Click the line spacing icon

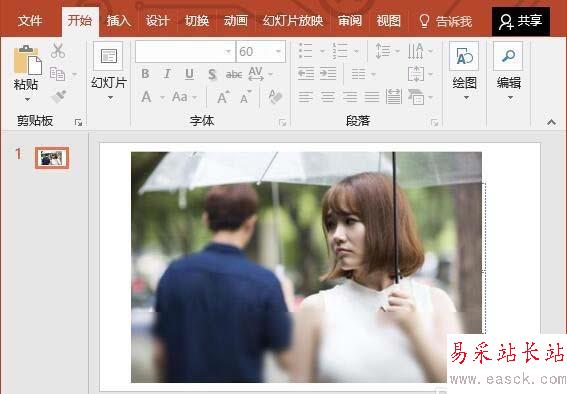click(x=383, y=51)
